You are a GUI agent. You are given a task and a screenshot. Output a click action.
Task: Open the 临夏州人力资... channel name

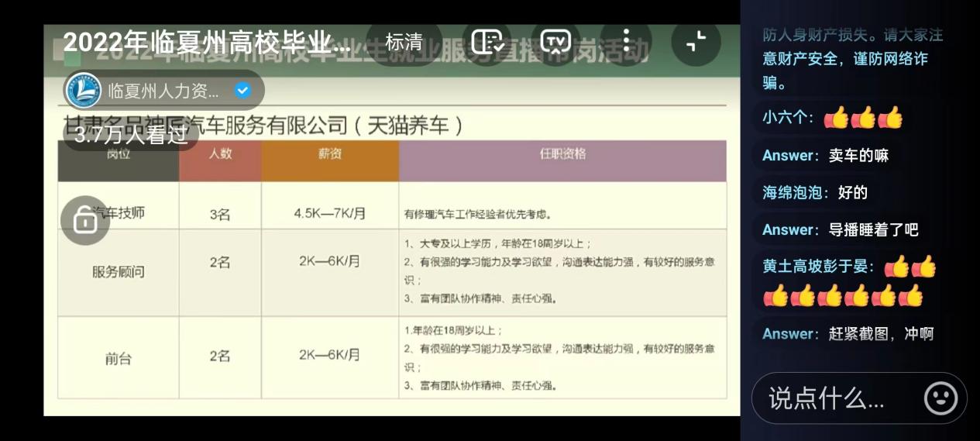point(163,91)
